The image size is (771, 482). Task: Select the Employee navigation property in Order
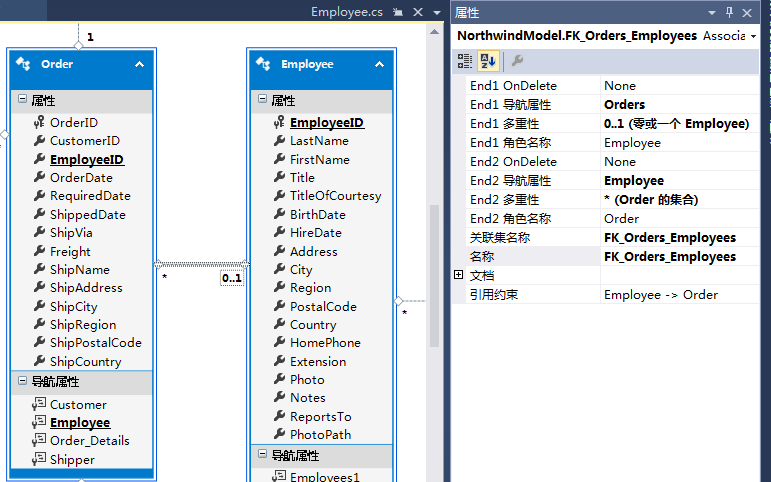coord(80,422)
